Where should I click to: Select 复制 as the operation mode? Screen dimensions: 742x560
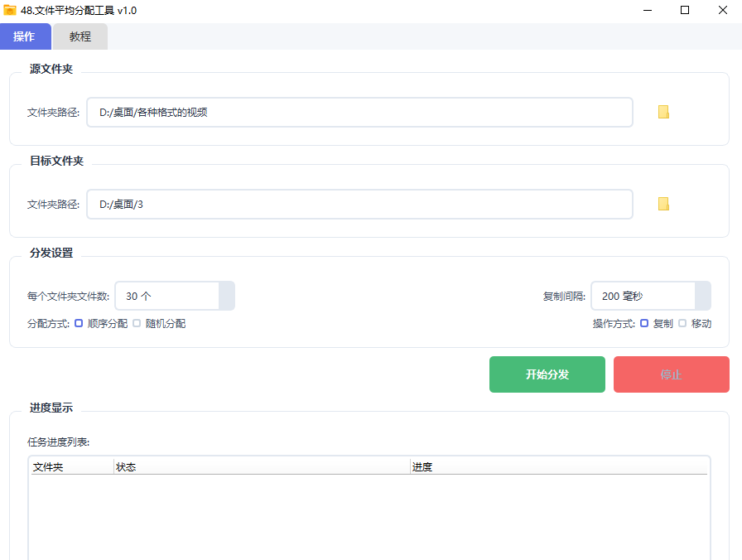click(x=644, y=324)
